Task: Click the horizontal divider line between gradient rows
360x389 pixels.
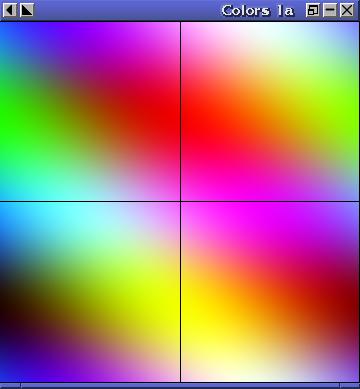Action: click(x=180, y=201)
